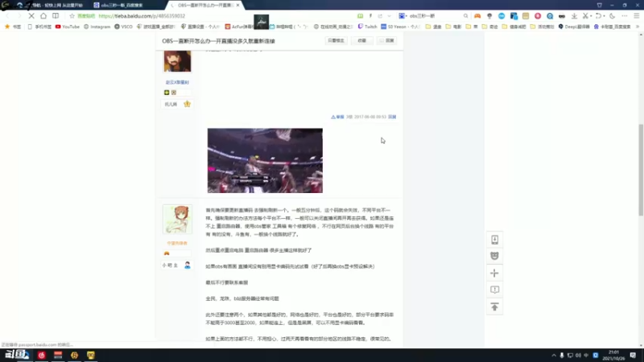
Task: Open the Instagram bookmark
Action: (97, 27)
